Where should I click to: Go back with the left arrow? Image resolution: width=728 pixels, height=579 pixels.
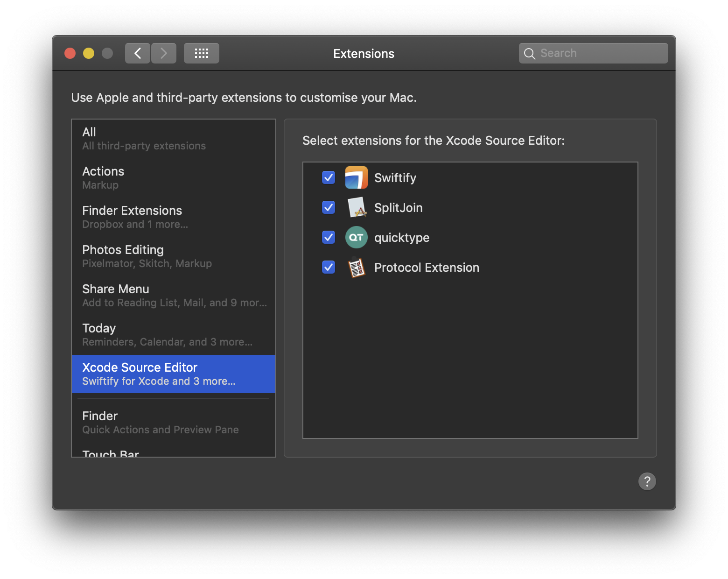(138, 53)
